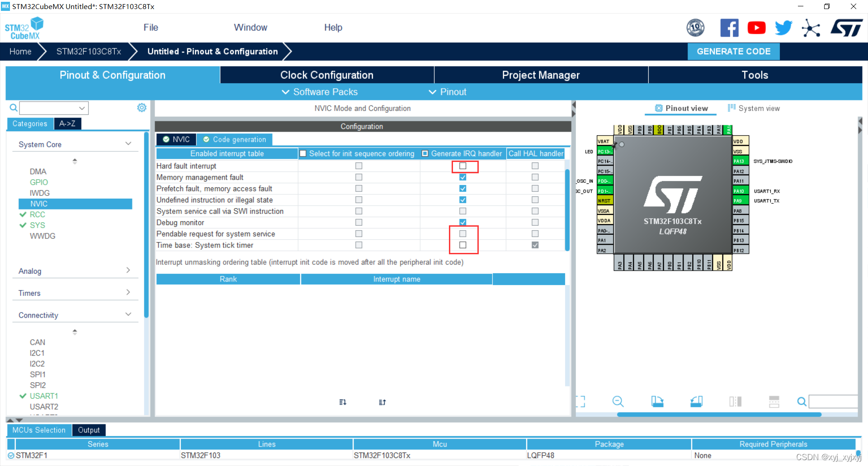Uncheck Generate IRQ handler for Prefetch fault
The height and width of the screenshot is (466, 868).
click(462, 189)
